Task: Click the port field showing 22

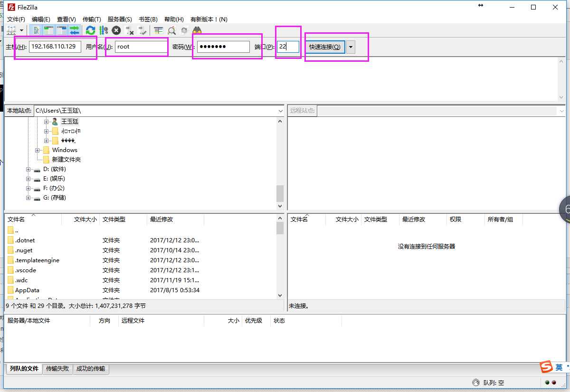Action: point(288,47)
